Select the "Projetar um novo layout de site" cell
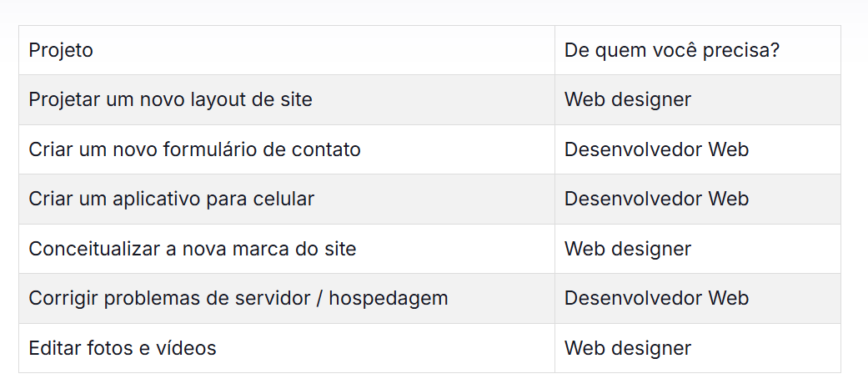This screenshot has width=868, height=389. pos(170,100)
